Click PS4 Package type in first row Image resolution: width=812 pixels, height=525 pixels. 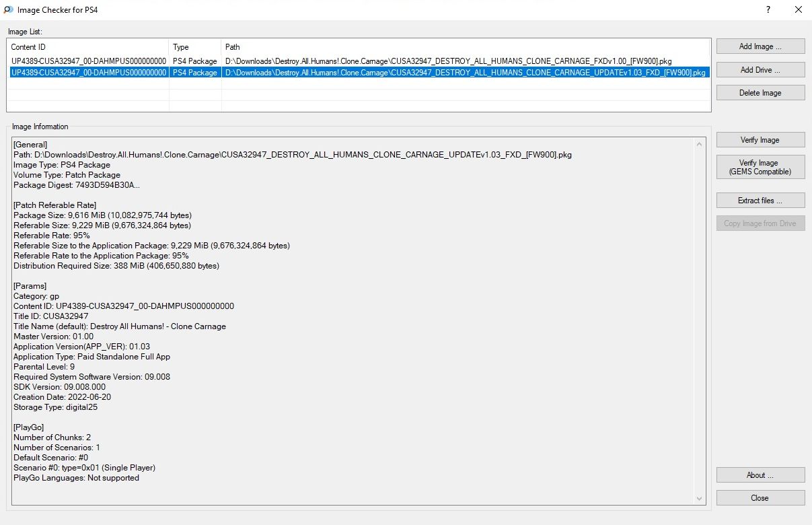pyautogui.click(x=194, y=61)
